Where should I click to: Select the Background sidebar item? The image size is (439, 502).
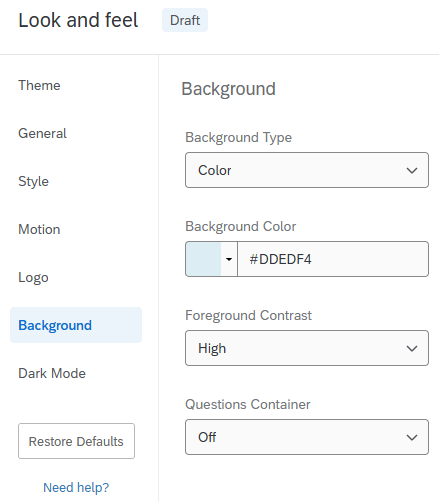(76, 325)
